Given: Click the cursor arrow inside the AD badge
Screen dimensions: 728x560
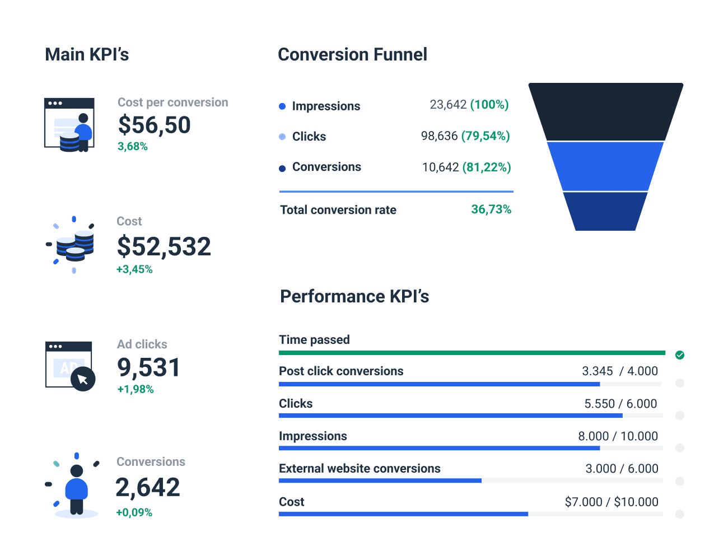Looking at the screenshot, I should pos(82,379).
